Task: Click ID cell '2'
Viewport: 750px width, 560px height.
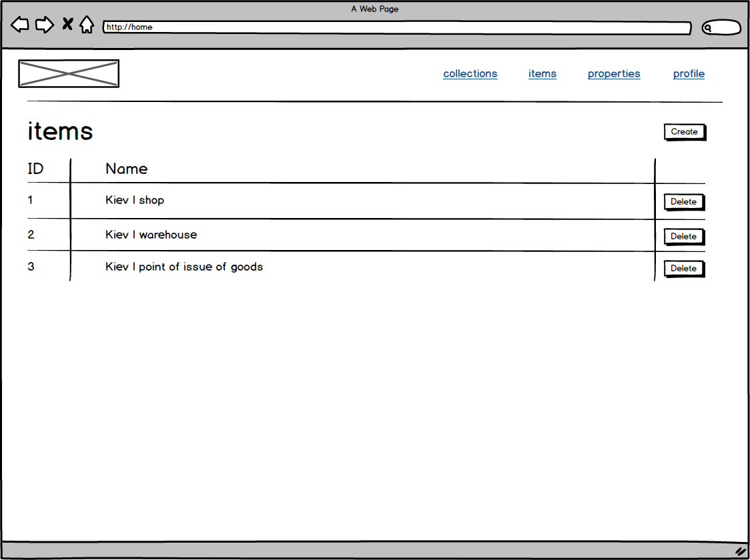Action: click(31, 235)
